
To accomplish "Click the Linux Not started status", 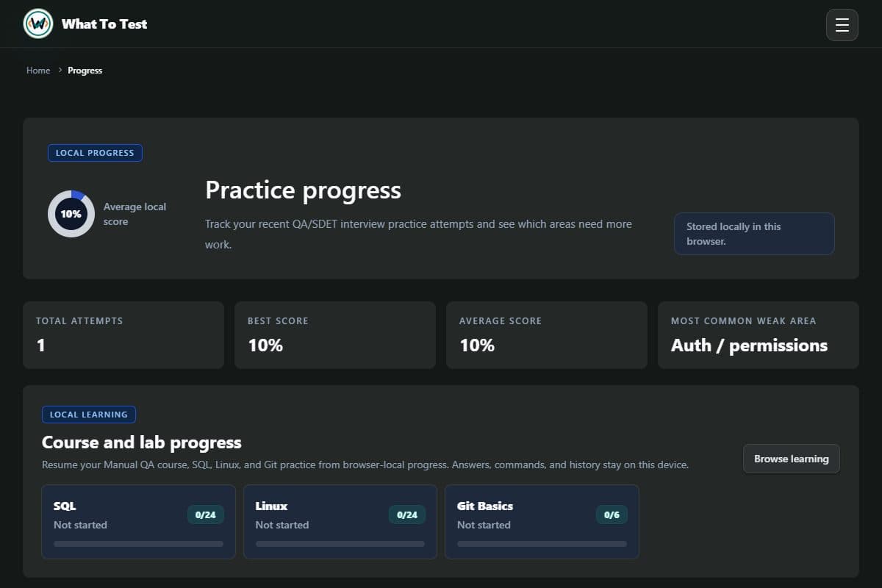I will point(282,525).
